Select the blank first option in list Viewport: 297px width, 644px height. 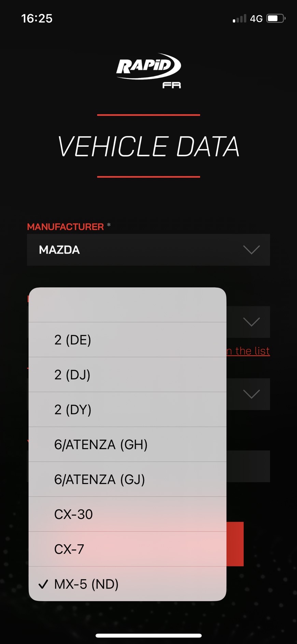(127, 305)
